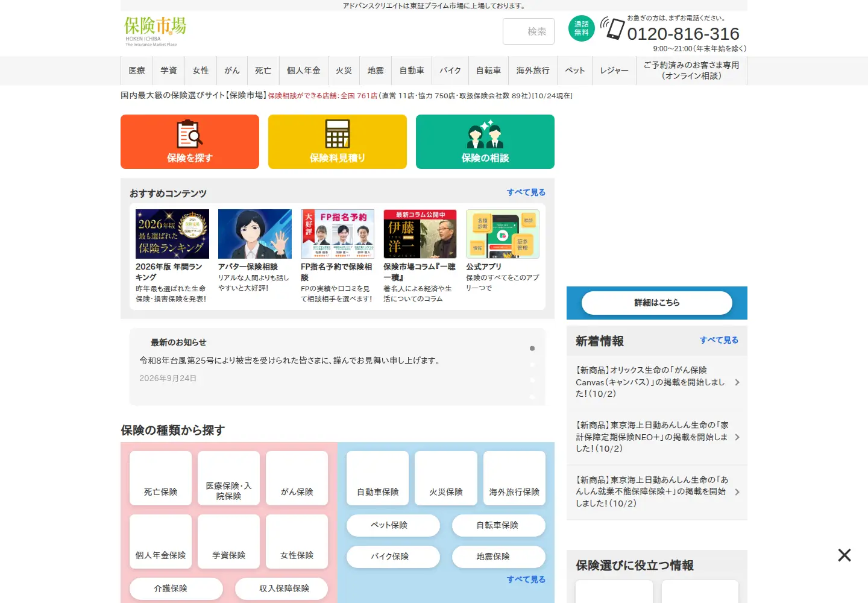
Task: Select 自動車 in navigation bar
Action: pos(412,71)
